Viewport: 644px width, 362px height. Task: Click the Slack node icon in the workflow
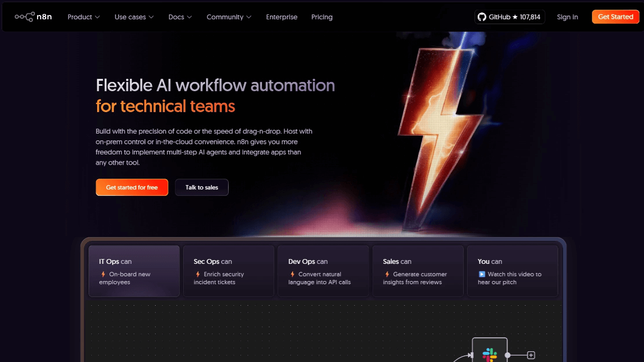(489, 354)
